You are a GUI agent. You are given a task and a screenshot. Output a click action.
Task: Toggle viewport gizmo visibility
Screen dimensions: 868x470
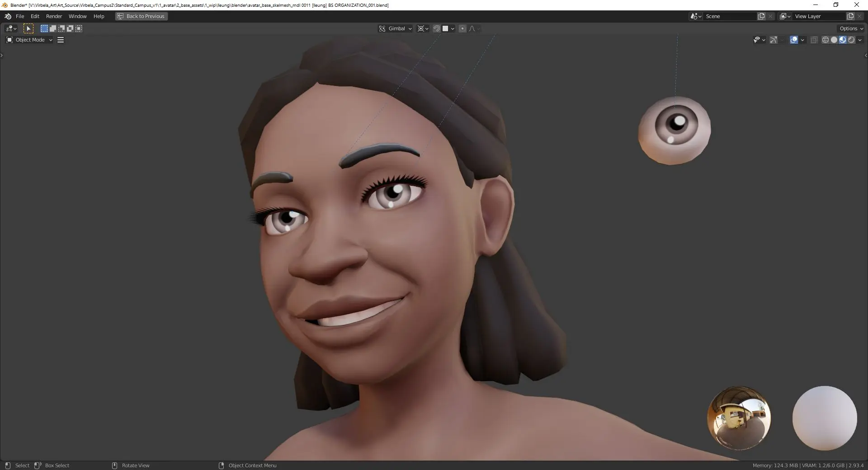pyautogui.click(x=774, y=40)
